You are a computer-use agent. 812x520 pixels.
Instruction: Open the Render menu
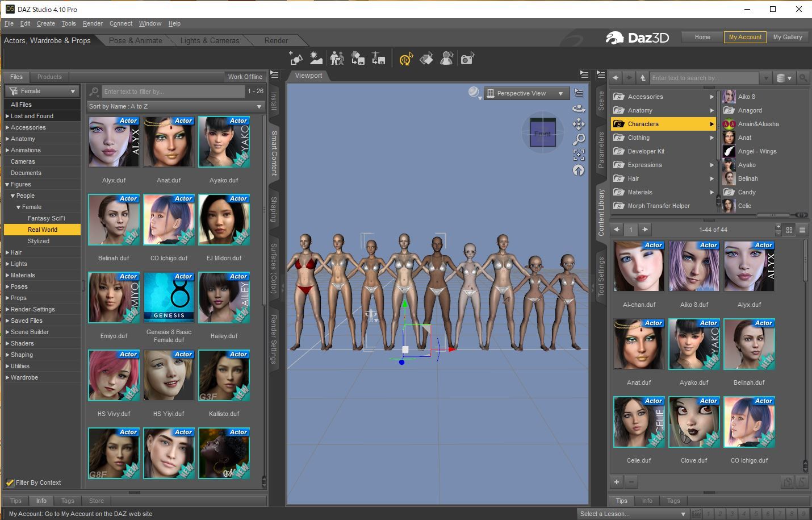point(93,23)
